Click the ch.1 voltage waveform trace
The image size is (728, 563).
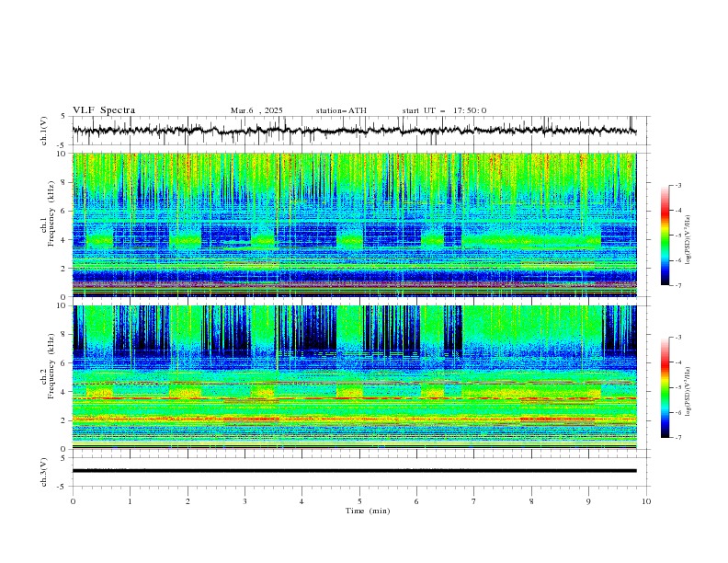click(354, 131)
